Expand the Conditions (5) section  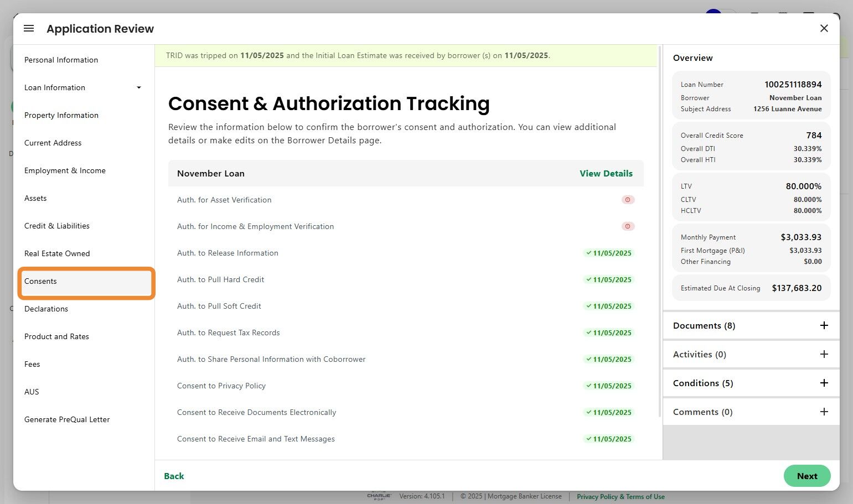pos(824,383)
